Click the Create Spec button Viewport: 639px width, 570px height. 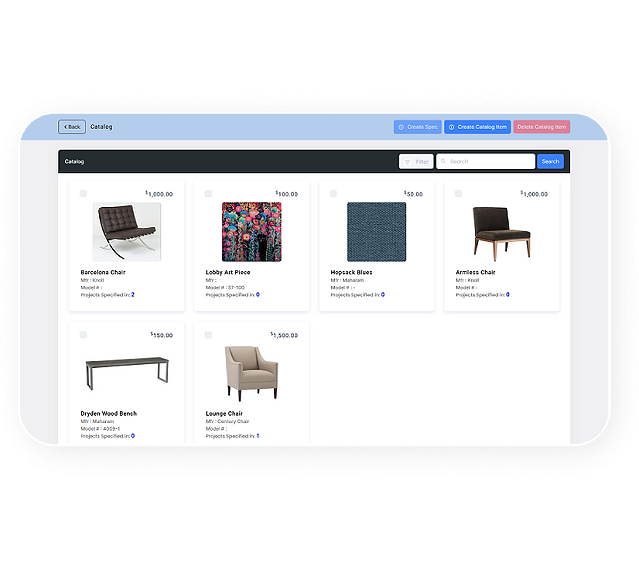point(417,127)
